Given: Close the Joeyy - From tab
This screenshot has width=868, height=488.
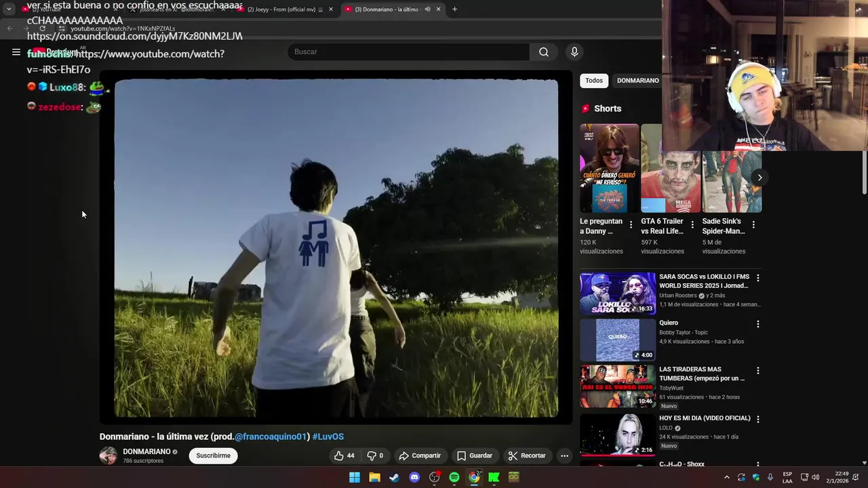Looking at the screenshot, I should click(331, 9).
